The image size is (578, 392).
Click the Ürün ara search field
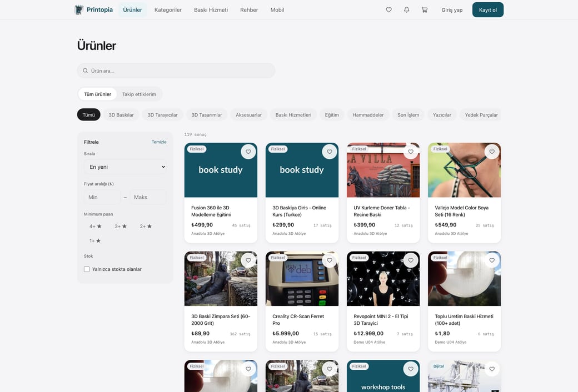click(x=176, y=71)
